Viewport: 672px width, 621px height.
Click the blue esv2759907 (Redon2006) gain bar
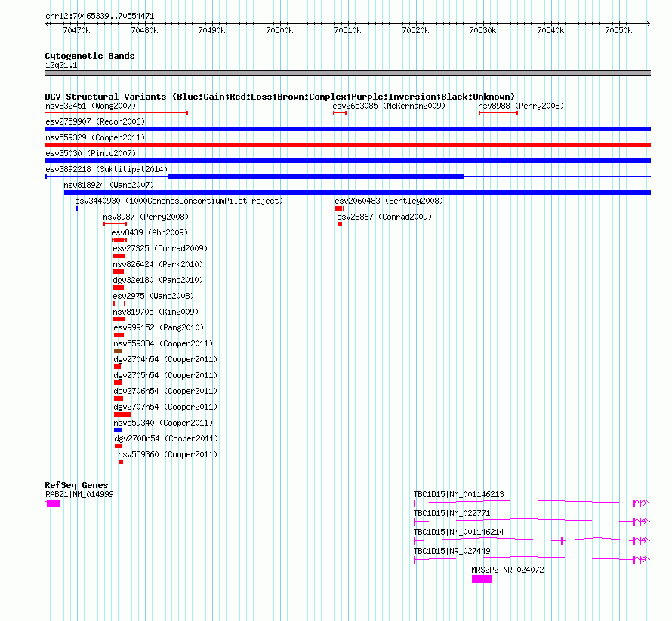[x=347, y=129]
